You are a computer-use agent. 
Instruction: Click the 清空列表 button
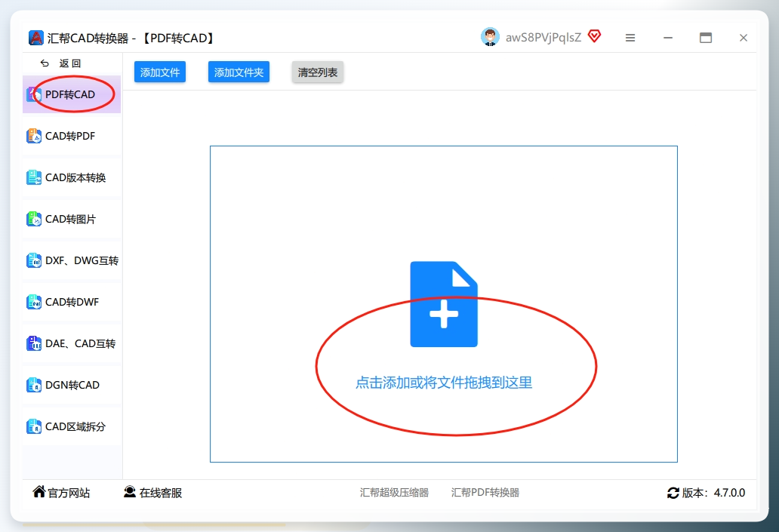pyautogui.click(x=318, y=72)
